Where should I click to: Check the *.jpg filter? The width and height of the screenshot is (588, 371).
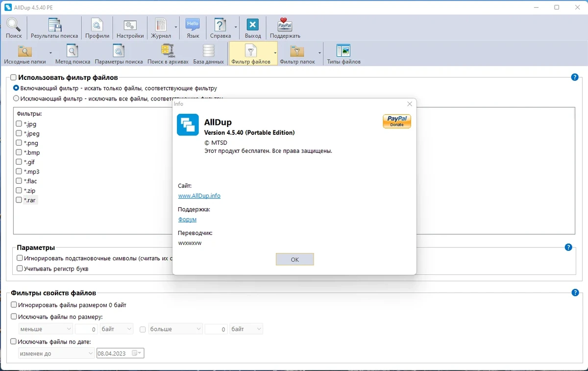[19, 124]
